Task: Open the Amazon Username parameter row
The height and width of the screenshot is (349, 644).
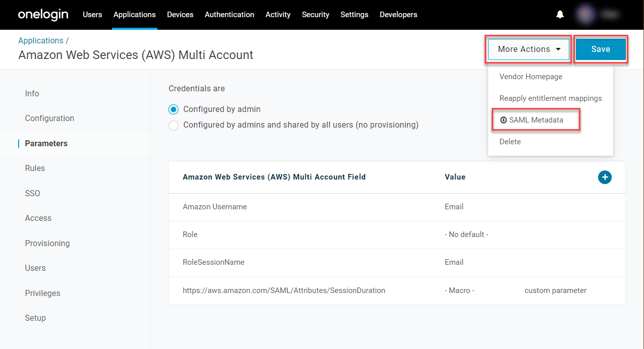Action: point(397,207)
